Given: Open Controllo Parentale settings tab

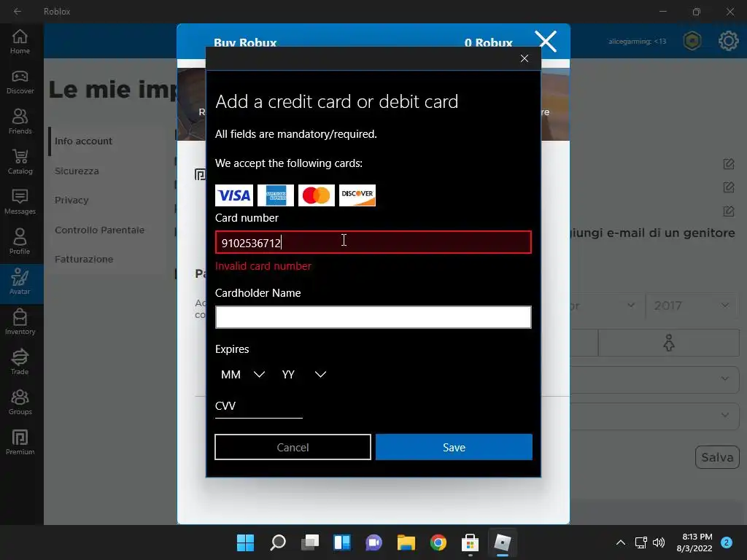Looking at the screenshot, I should click(x=99, y=230).
